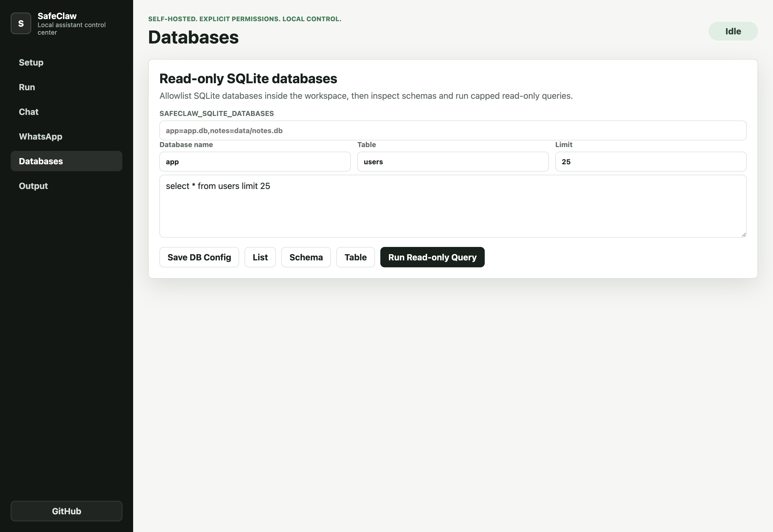Select the Databases sidebar item
Screen dimensions: 773x532
click(66, 161)
